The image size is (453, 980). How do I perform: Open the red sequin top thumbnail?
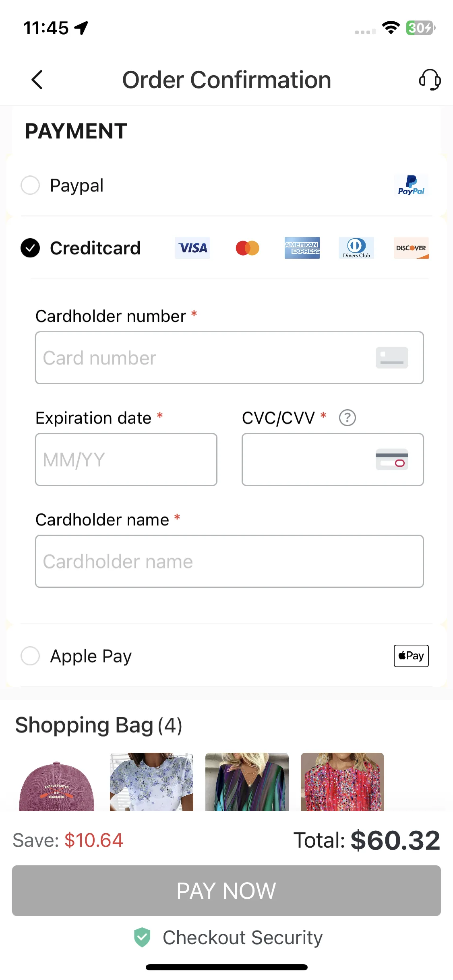(x=342, y=782)
